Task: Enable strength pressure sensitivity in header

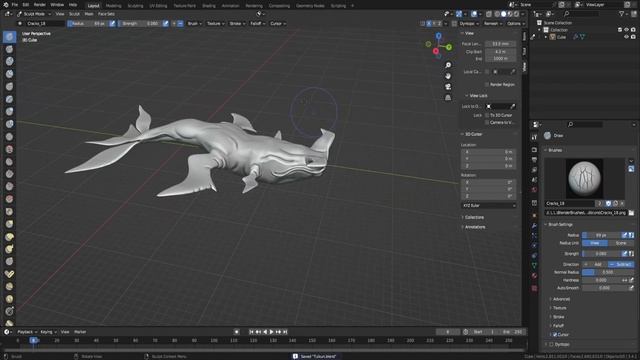Action: tap(165, 24)
